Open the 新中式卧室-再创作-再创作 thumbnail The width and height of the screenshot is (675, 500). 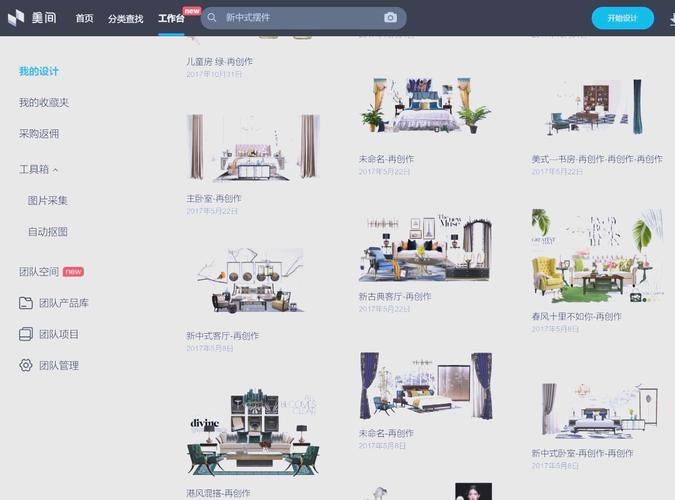tap(600, 411)
